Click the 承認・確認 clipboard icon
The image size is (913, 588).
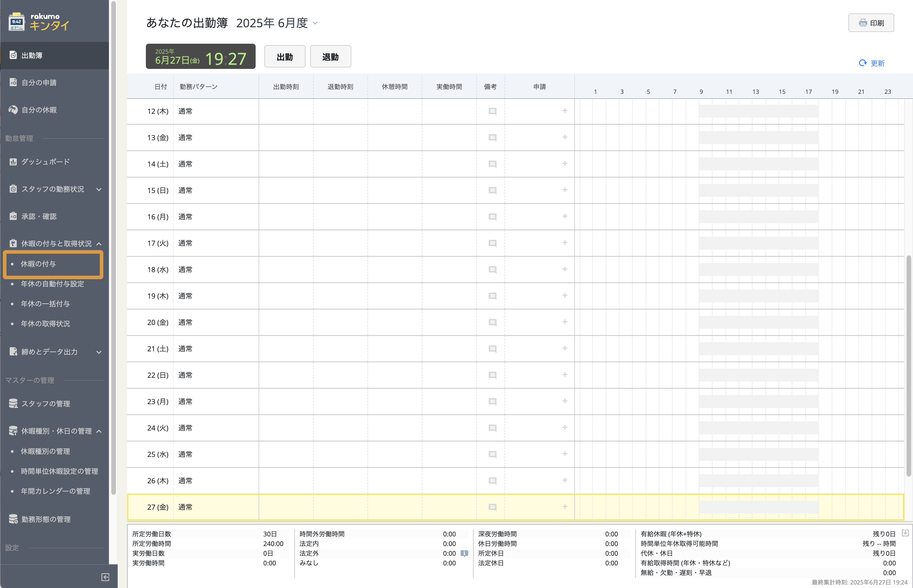13,216
